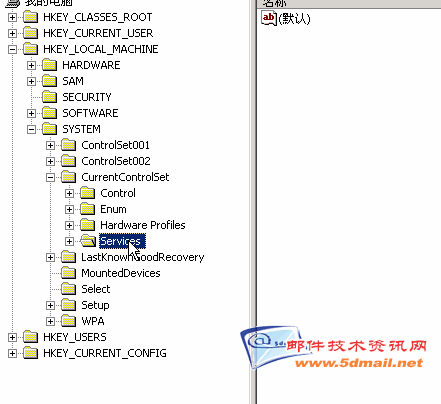The image size is (441, 404).
Task: Collapse the SYSTEM key node
Action: 31,129
